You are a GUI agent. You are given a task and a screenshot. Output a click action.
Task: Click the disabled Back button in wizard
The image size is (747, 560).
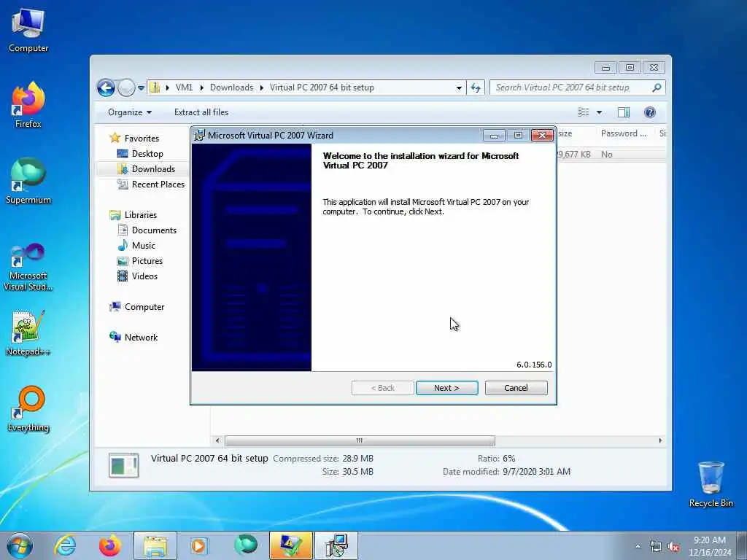(x=382, y=388)
